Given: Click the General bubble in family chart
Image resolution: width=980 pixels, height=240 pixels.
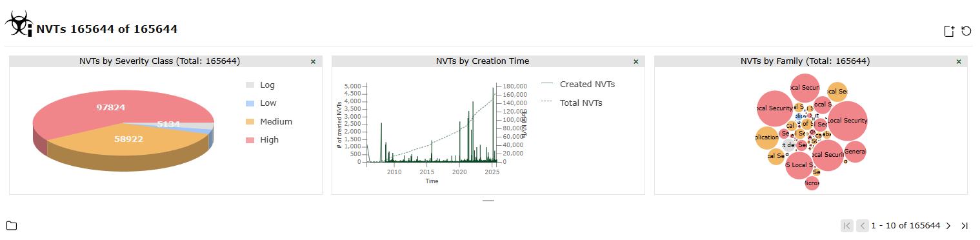Looking at the screenshot, I should click(x=855, y=152).
